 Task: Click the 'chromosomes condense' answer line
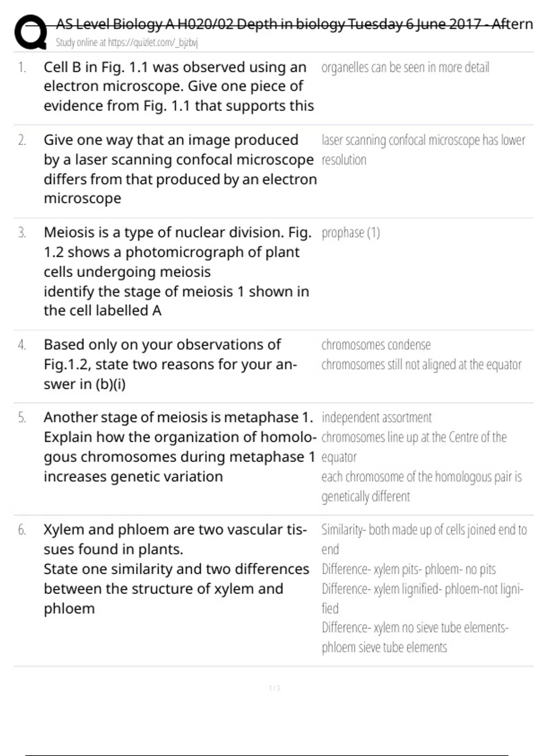pos(376,345)
